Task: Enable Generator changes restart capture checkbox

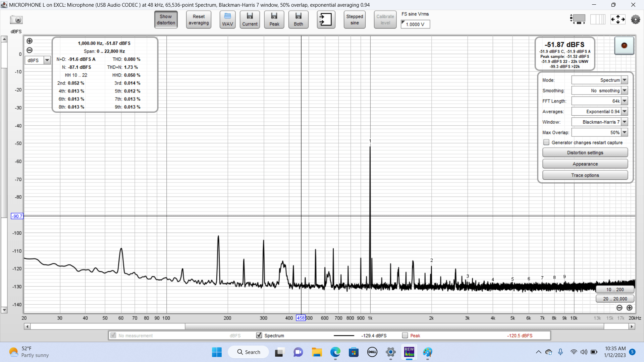Action: coord(546,142)
